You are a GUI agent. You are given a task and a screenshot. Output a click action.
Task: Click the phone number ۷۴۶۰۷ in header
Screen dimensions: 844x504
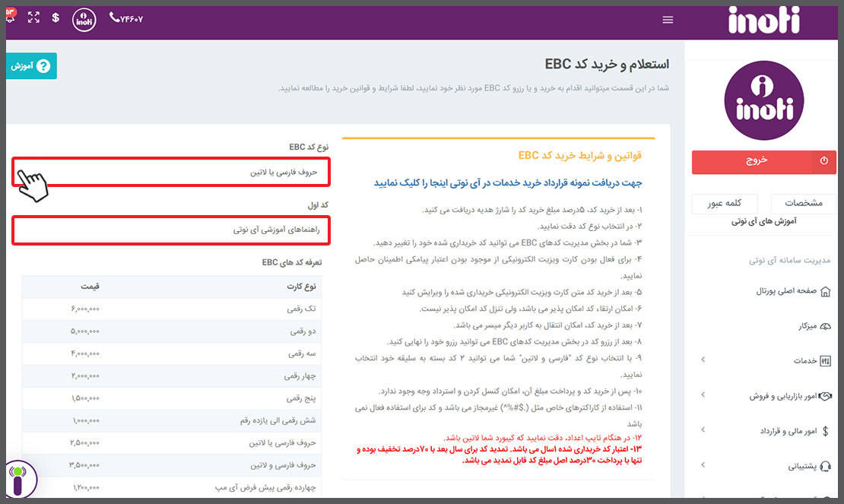(126, 18)
